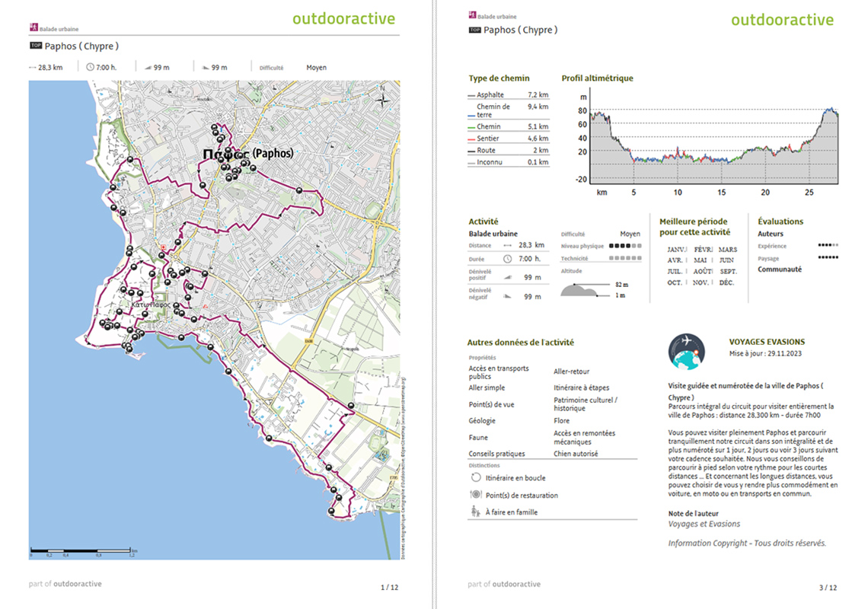Click the Expérience rating dots
The image size is (868, 609).
[828, 244]
